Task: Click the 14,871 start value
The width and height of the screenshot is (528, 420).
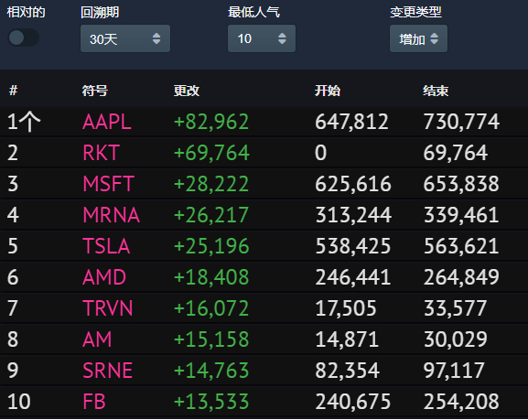Action: 347,339
